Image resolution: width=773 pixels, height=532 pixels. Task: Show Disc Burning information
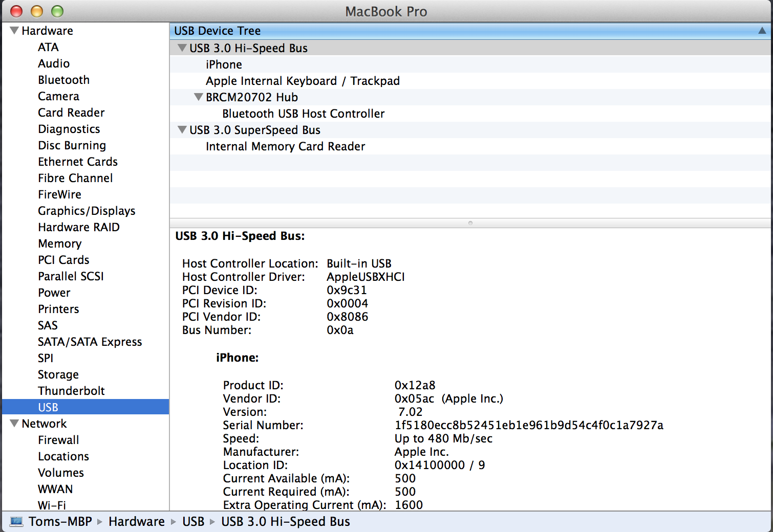pos(72,145)
